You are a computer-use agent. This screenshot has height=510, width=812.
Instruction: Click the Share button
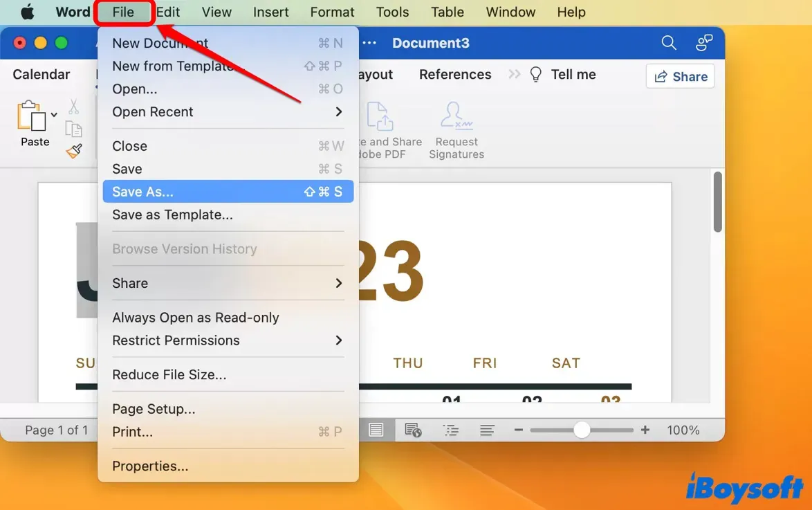click(x=681, y=76)
